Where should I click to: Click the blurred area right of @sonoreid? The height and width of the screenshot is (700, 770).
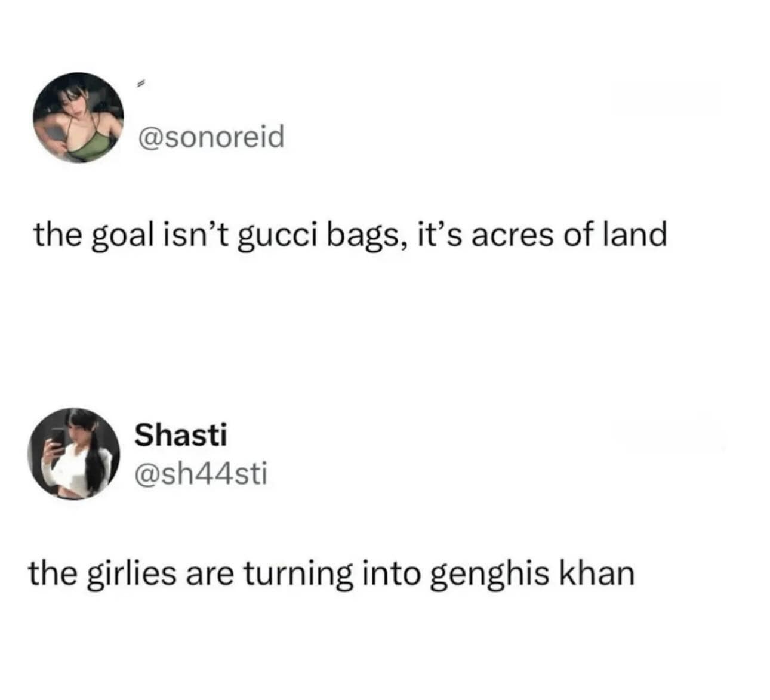pyautogui.click(x=665, y=99)
